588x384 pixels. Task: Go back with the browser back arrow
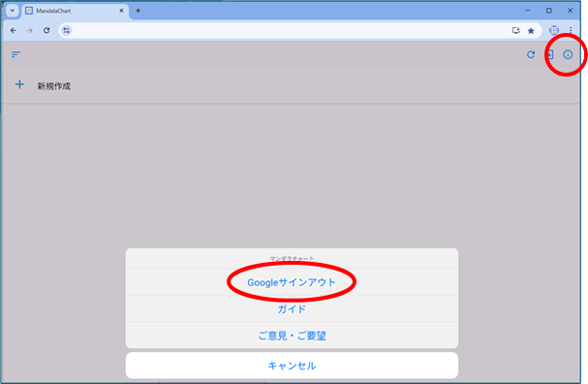(14, 30)
